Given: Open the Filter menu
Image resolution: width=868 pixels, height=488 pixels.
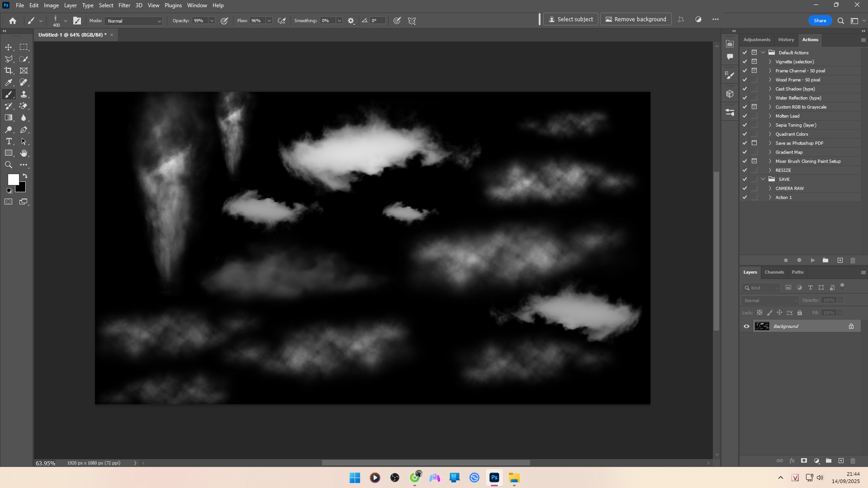Looking at the screenshot, I should [124, 5].
